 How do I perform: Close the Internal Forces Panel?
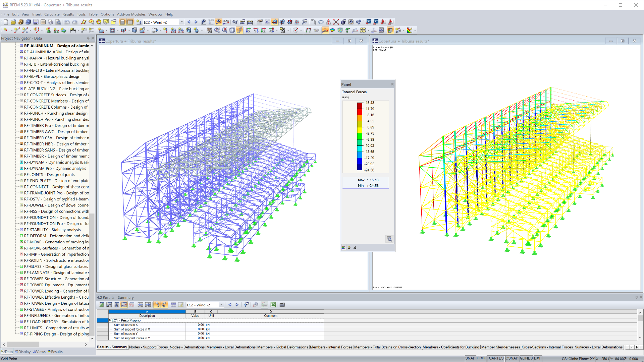[392, 84]
